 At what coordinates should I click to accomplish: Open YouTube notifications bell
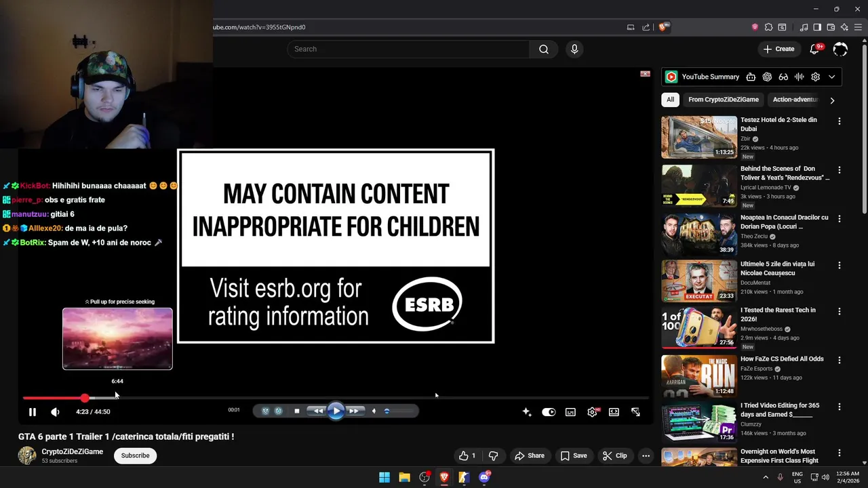click(815, 49)
